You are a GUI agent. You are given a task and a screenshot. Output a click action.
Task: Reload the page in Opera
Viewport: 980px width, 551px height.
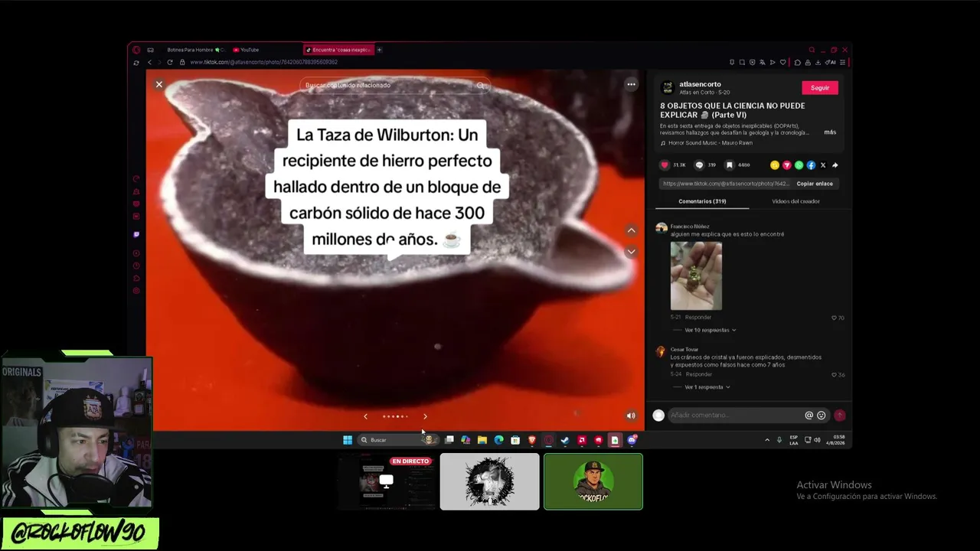(x=169, y=62)
